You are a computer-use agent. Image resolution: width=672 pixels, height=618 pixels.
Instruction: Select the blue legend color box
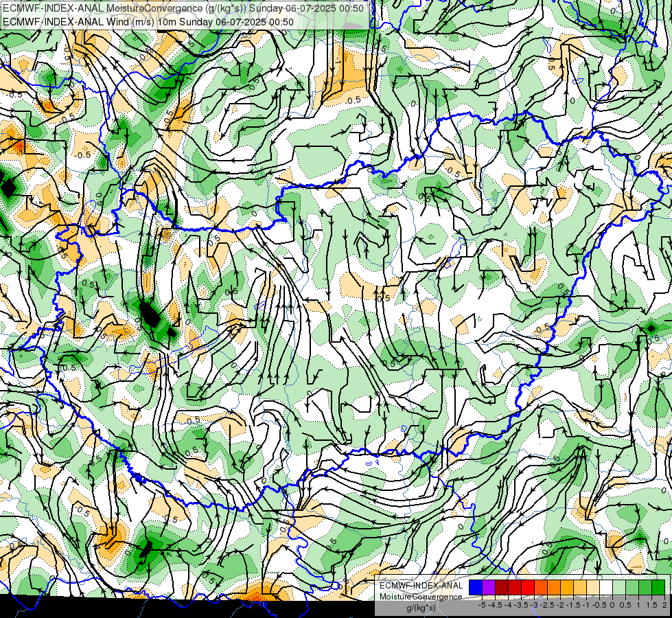pyautogui.click(x=476, y=588)
